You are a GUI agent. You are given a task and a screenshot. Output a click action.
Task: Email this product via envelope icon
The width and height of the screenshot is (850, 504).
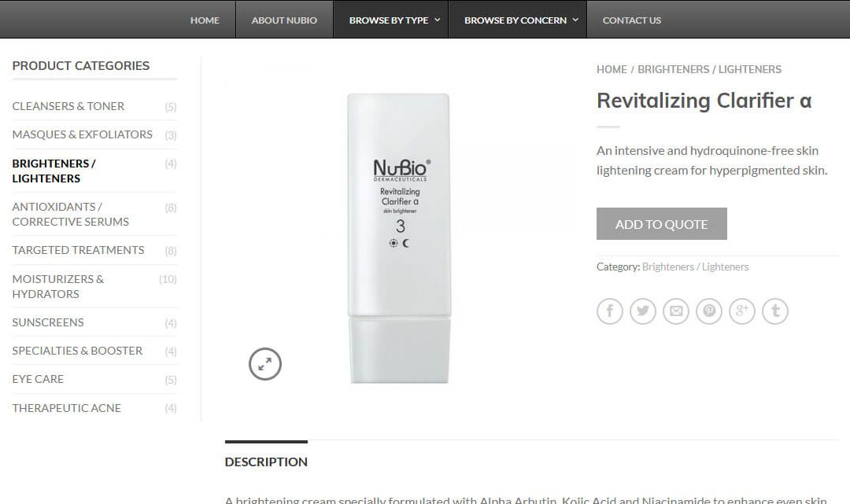(x=675, y=311)
